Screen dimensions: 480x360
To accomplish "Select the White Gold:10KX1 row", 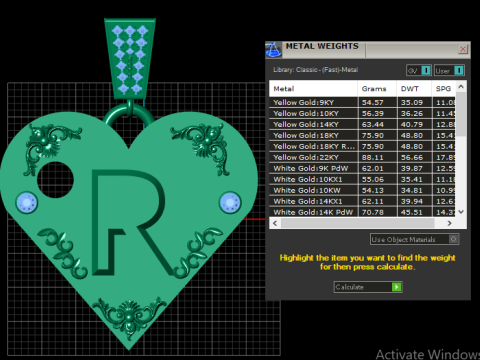I will 362,179.
